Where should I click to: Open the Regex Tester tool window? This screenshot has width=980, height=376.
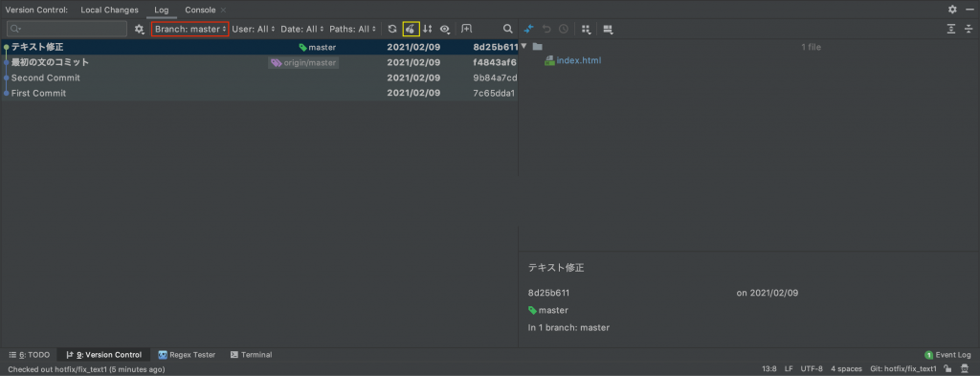coord(187,355)
